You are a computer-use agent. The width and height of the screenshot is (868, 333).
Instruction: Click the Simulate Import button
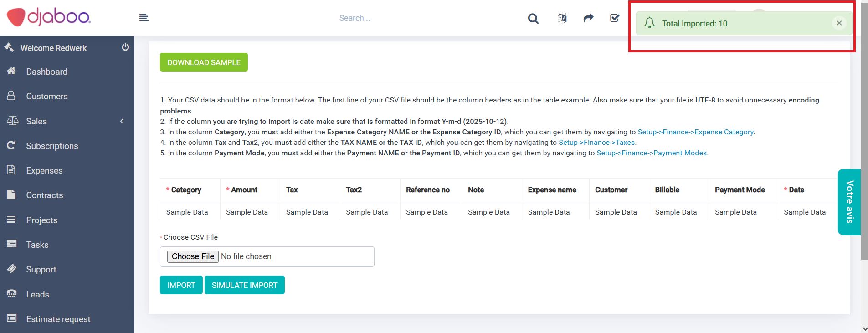point(245,285)
